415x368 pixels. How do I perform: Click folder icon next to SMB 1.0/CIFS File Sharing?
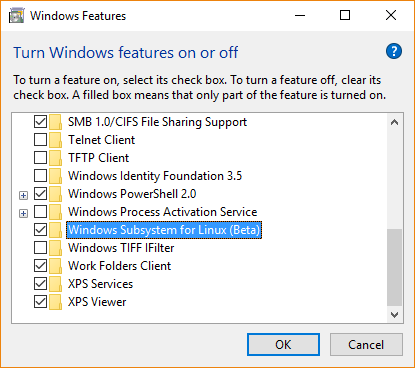(55, 122)
